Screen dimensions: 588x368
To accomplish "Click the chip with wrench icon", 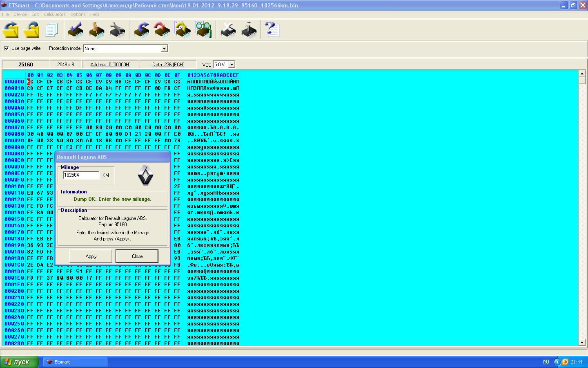I will 117,30.
